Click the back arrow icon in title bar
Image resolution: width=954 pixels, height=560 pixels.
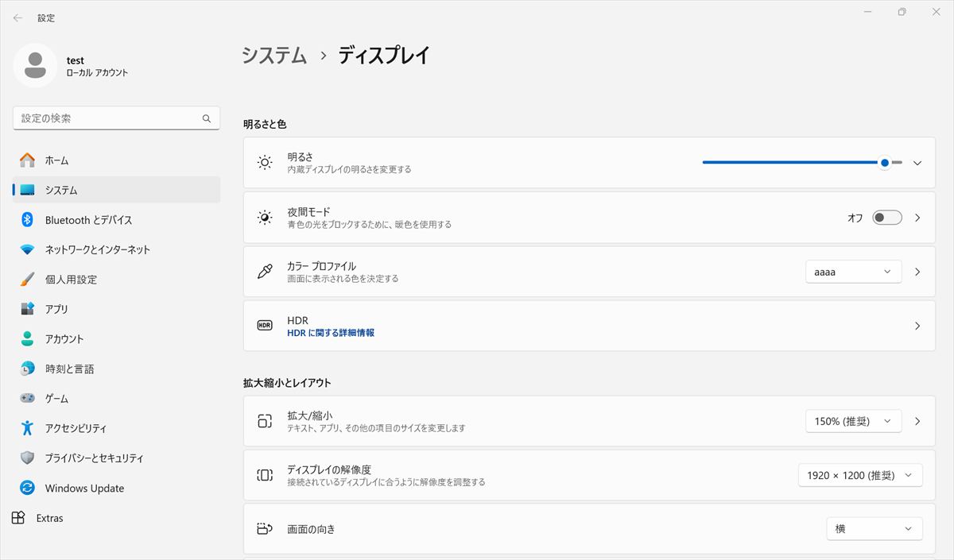click(17, 17)
